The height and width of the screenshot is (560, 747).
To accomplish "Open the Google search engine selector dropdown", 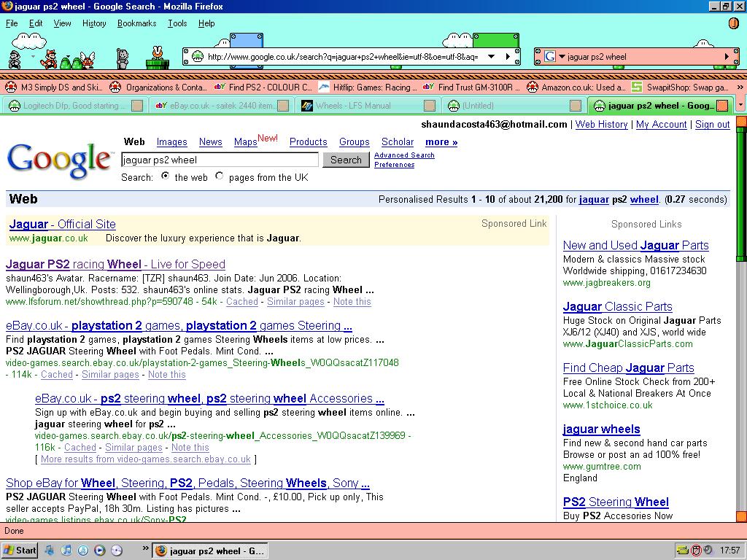I will (x=562, y=57).
